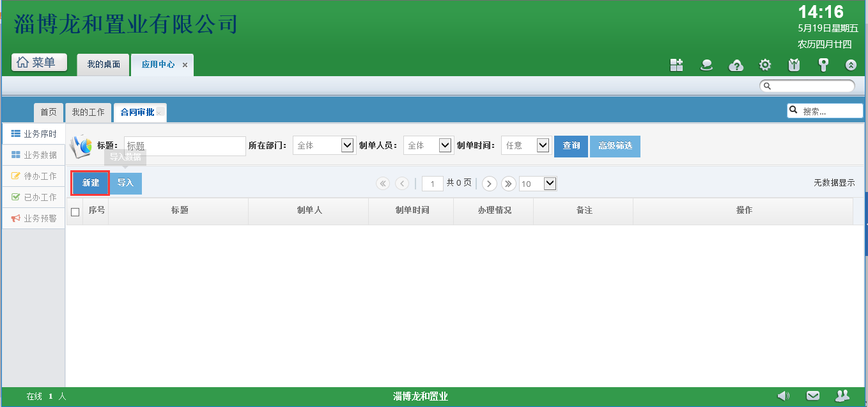
Task: Click the key-shaped icon in header
Action: point(823,65)
